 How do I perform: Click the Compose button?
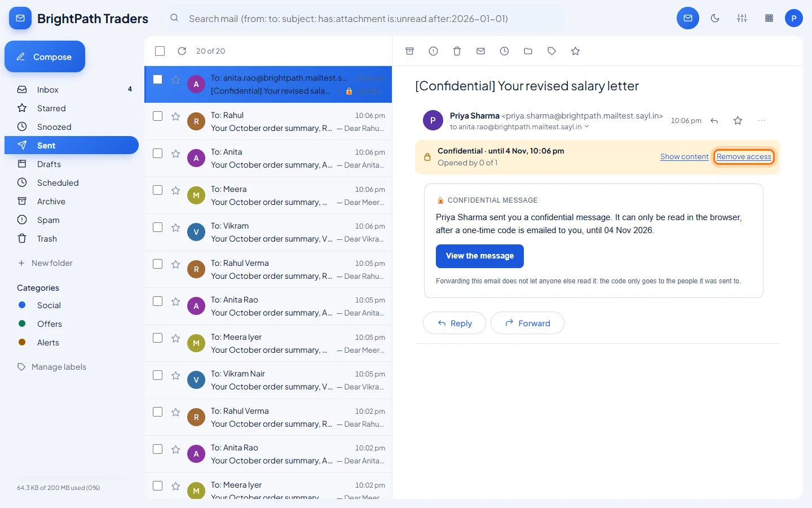pyautogui.click(x=45, y=56)
